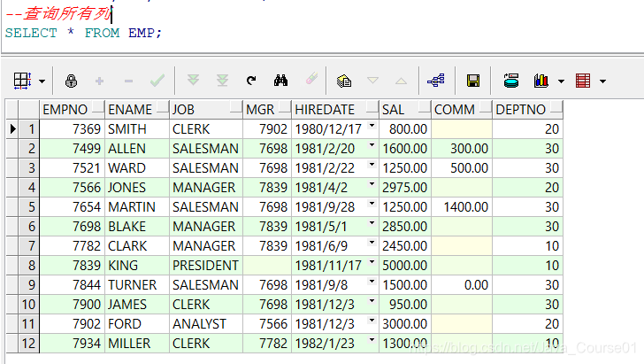
Task: Click the ANALYST job cell
Action: [x=206, y=323]
